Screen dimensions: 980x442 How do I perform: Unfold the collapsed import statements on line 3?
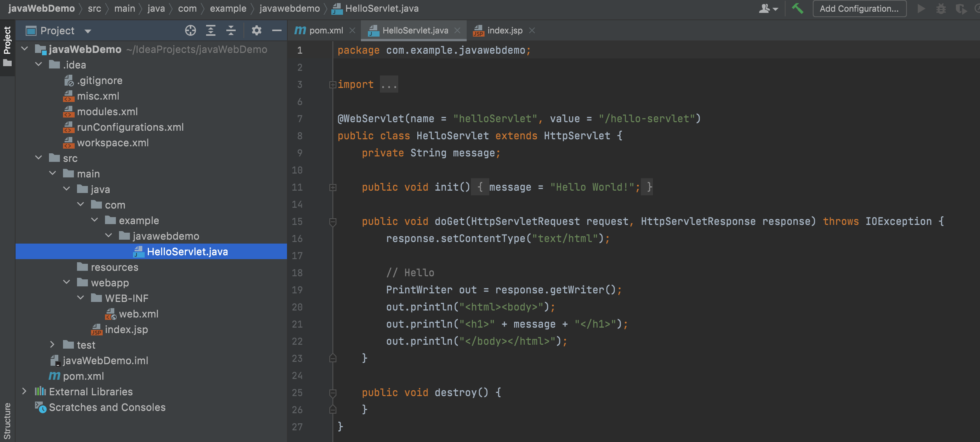tap(332, 84)
